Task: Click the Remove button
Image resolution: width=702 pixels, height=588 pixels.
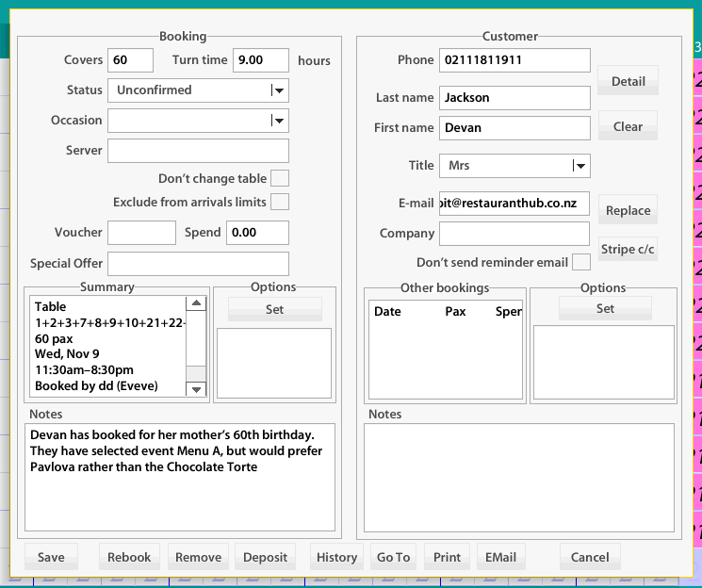Action: click(198, 557)
